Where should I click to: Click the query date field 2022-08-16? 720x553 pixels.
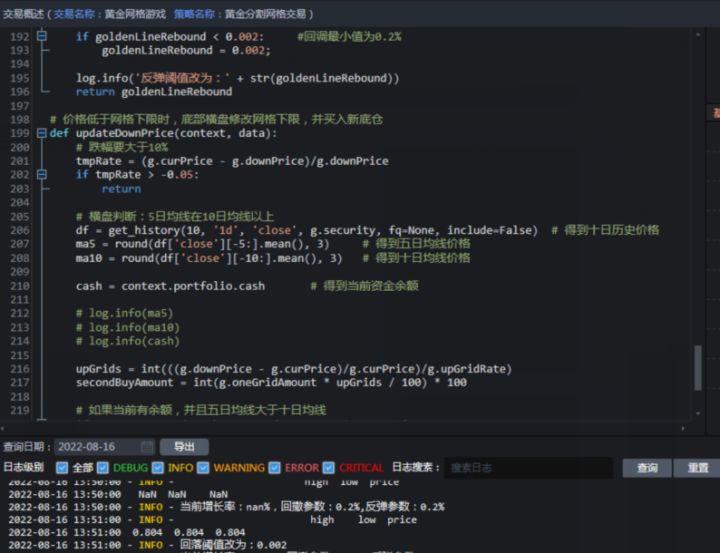pyautogui.click(x=104, y=447)
